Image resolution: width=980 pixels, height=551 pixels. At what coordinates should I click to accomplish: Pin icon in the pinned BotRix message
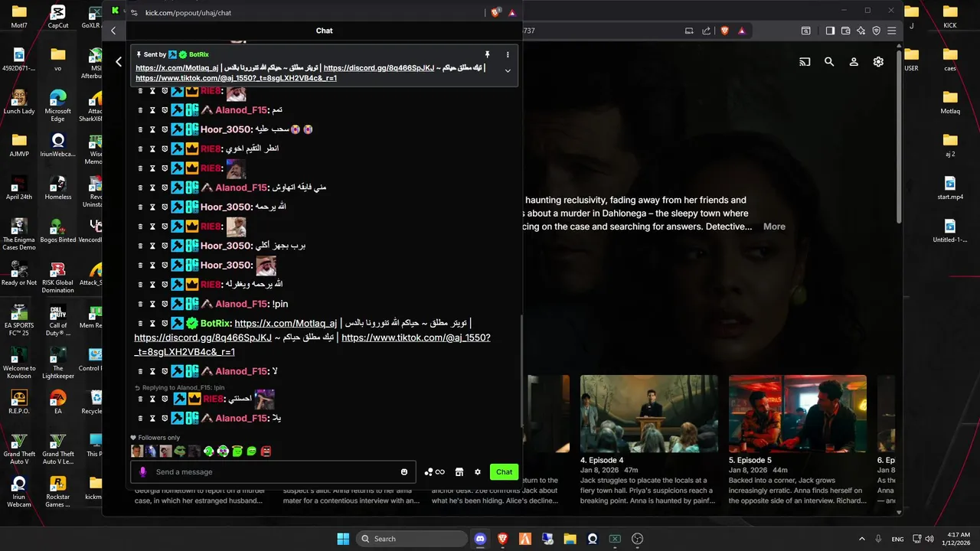tap(487, 55)
